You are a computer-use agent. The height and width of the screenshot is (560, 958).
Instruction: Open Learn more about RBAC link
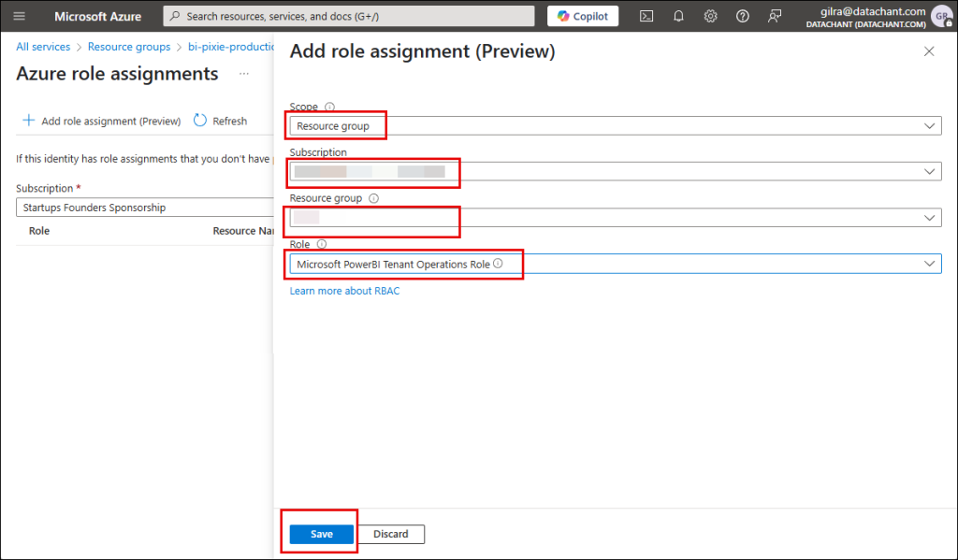point(344,291)
